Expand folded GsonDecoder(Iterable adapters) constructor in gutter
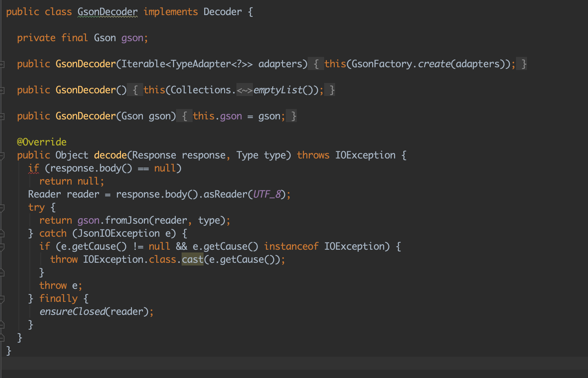The image size is (588, 378). [x=2, y=64]
